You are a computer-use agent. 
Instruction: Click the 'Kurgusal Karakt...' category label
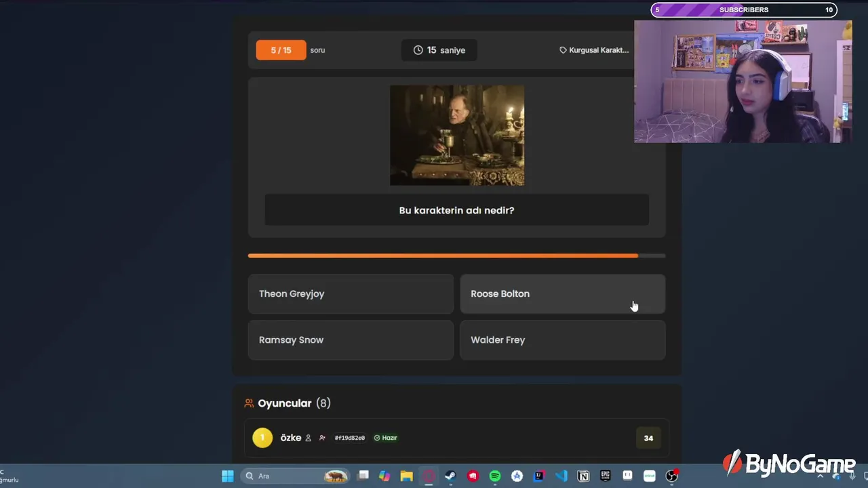point(599,50)
